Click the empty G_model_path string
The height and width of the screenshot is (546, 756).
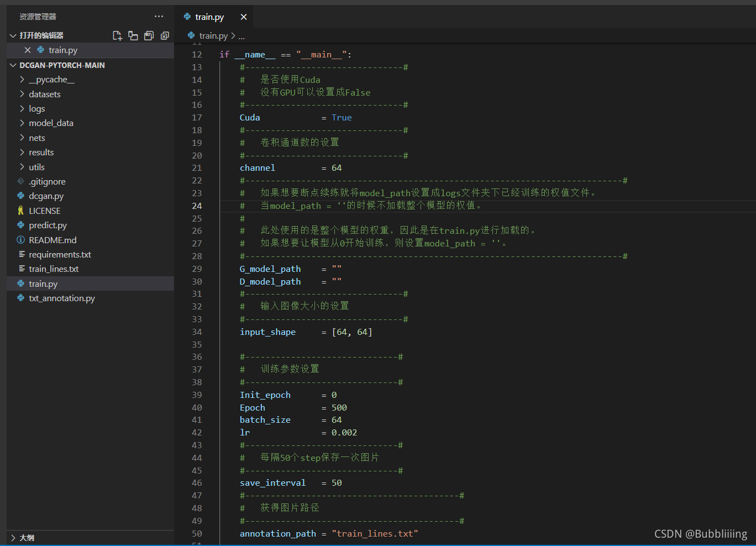[x=337, y=269]
